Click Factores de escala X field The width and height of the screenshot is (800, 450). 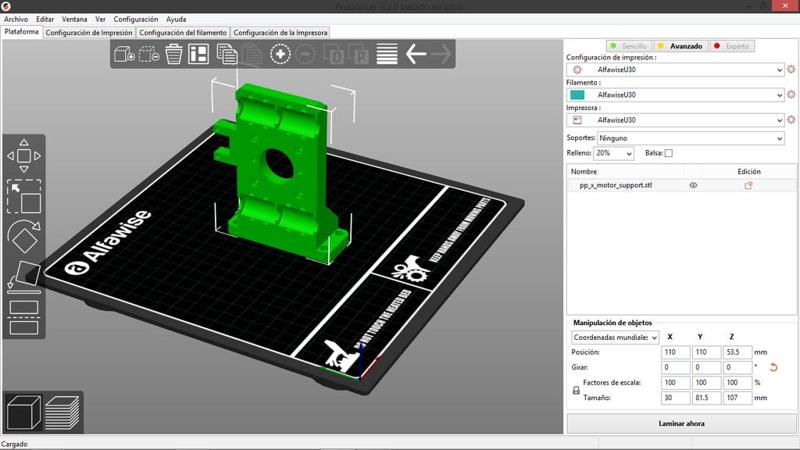675,383
